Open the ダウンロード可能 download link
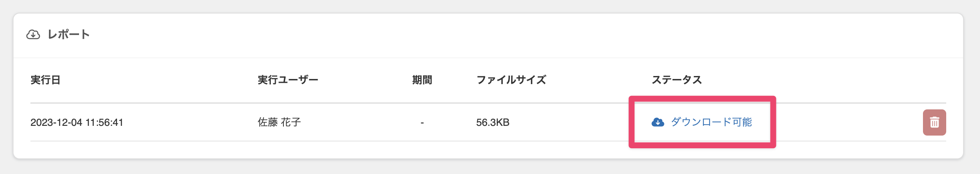This screenshot has height=174, width=980. (x=711, y=122)
